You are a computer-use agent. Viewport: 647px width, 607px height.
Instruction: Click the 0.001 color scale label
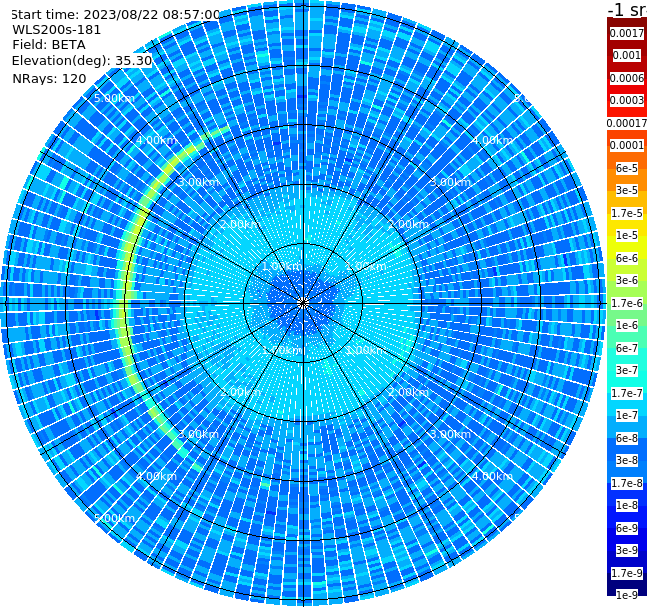[x=627, y=55]
